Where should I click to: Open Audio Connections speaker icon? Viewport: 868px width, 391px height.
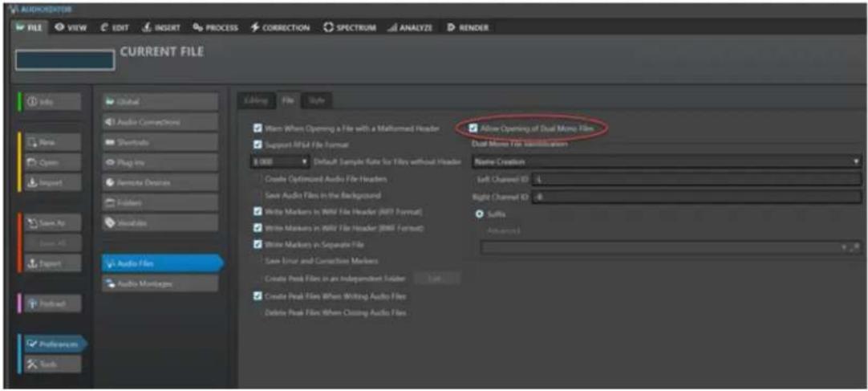tap(109, 122)
